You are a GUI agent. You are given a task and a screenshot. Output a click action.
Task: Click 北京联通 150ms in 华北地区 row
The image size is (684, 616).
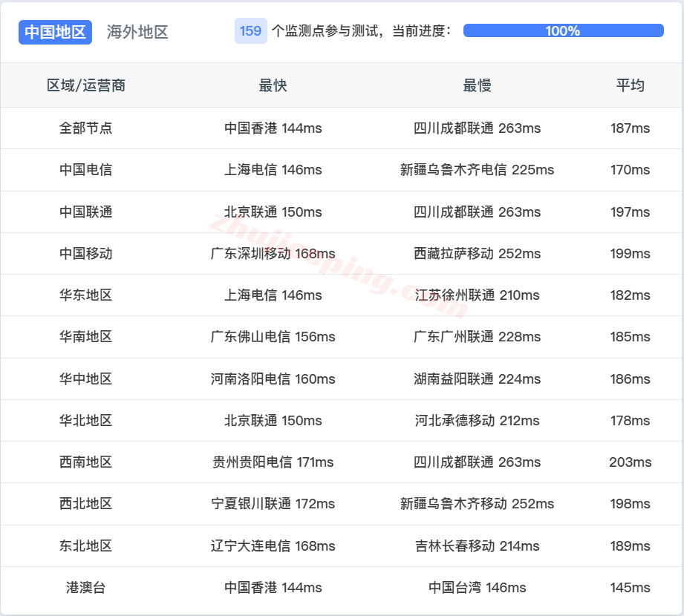click(273, 420)
